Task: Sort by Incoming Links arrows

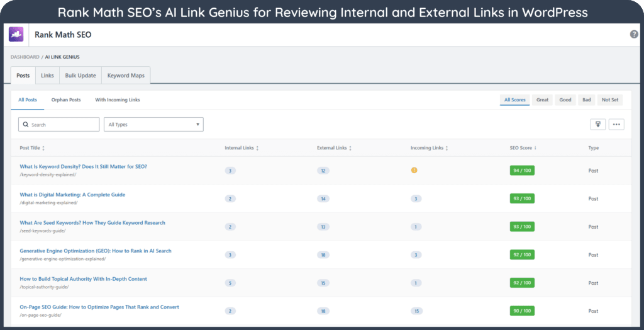Action: [x=447, y=148]
